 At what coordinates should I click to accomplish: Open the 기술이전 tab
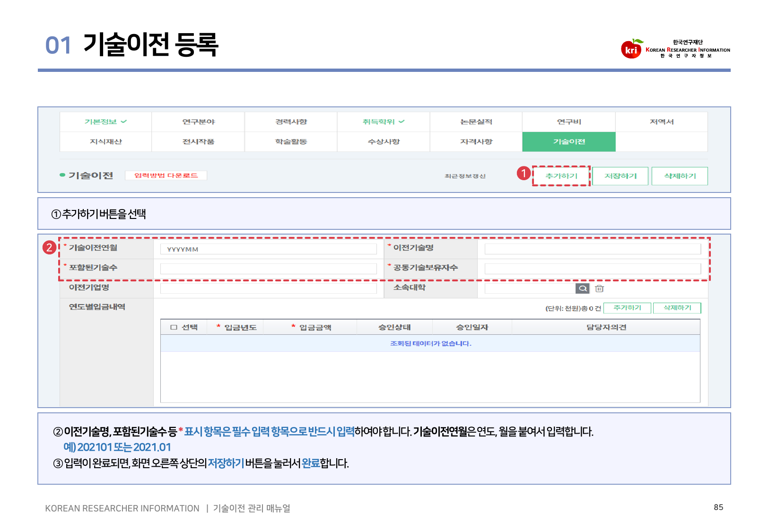(569, 141)
